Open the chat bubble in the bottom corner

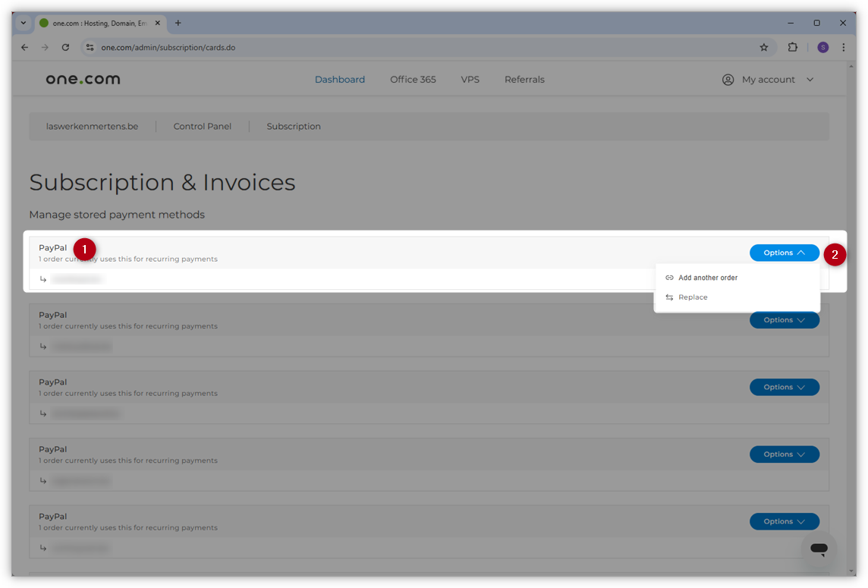819,549
